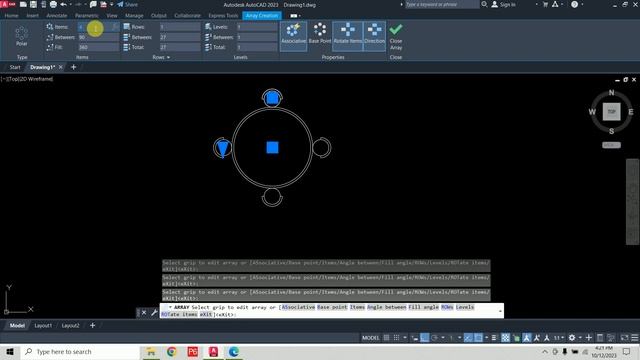
Task: Open the ribbon minimize options dropdown
Action: click(x=300, y=16)
